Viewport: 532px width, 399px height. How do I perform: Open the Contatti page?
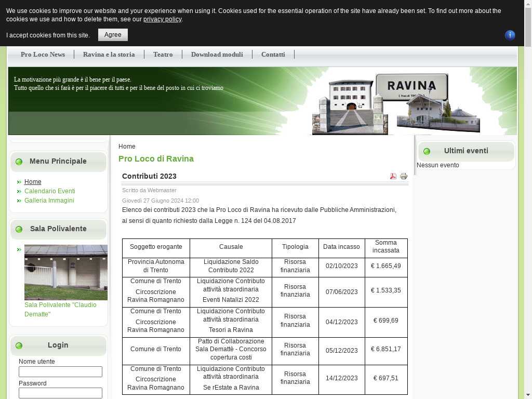[273, 55]
